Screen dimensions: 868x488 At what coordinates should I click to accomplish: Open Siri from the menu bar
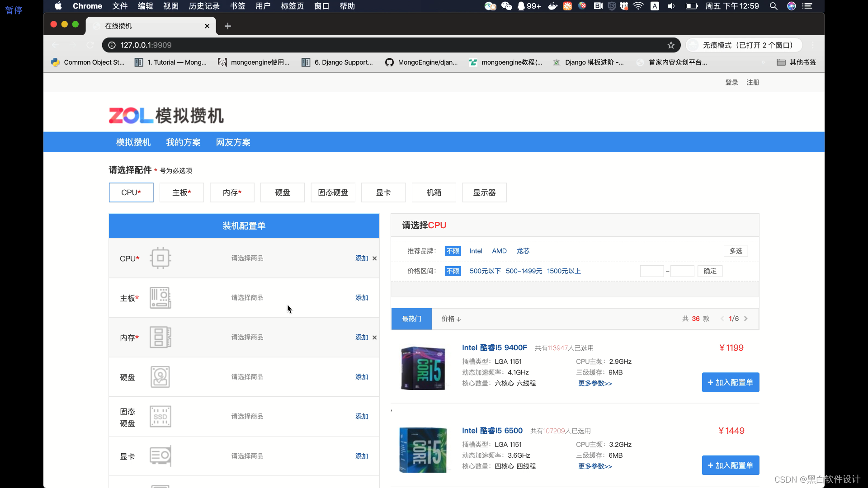pyautogui.click(x=792, y=6)
